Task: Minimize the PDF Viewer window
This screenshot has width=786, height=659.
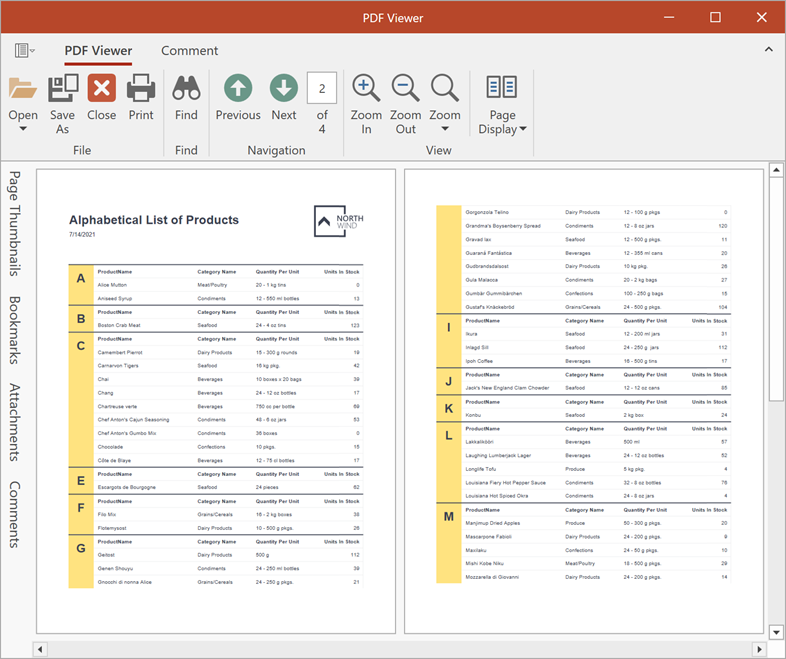Action: click(x=669, y=18)
